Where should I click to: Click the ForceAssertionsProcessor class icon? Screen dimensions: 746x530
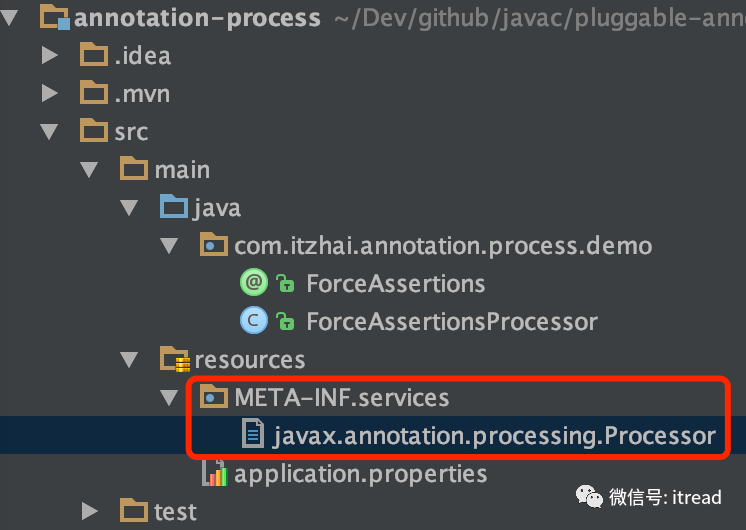point(254,321)
